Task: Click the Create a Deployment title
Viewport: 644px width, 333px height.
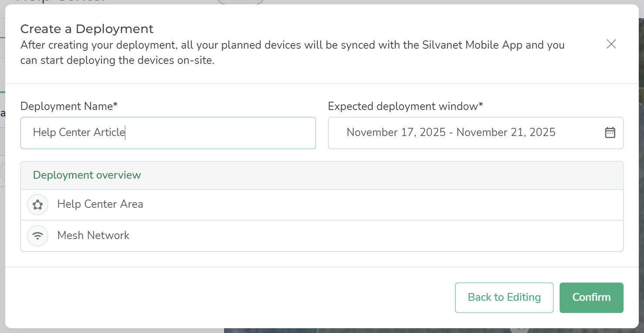Action: (x=87, y=29)
